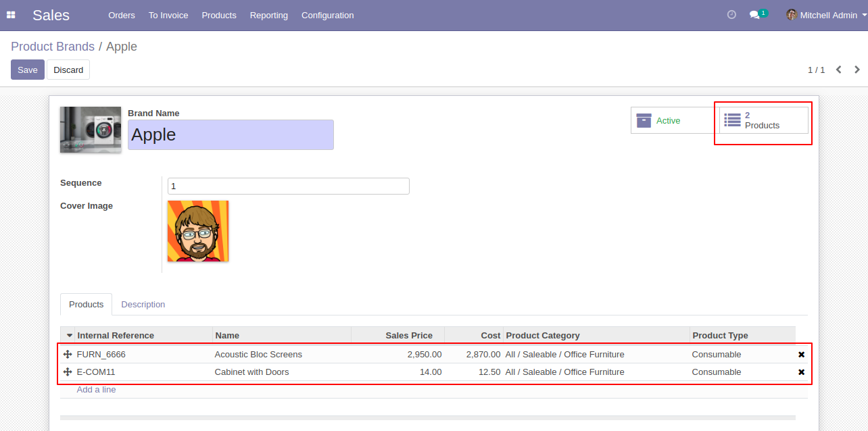Remove the Acoustic Bloc Screens row
Image resolution: width=868 pixels, height=431 pixels.
801,354
